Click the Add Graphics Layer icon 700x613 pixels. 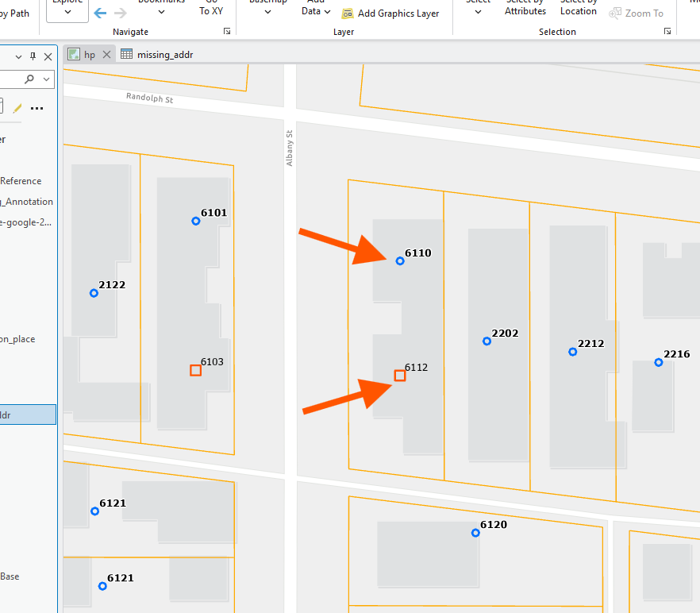pyautogui.click(x=348, y=13)
